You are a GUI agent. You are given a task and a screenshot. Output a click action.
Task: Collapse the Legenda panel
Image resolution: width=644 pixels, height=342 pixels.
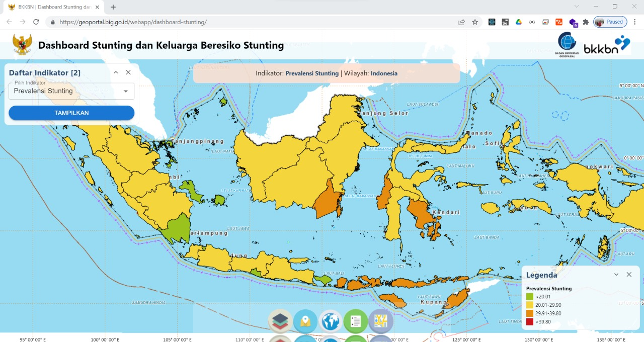pos(616,275)
